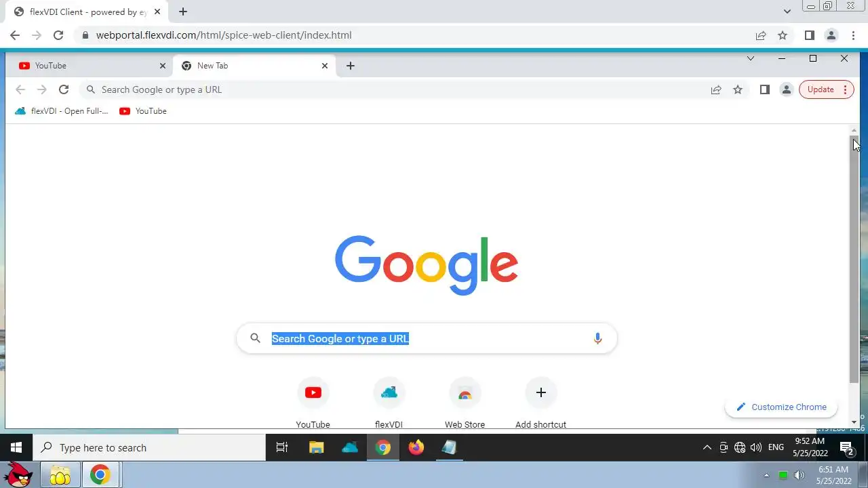
Task: Open the 9:52 AM clock calendar
Action: pos(810,447)
